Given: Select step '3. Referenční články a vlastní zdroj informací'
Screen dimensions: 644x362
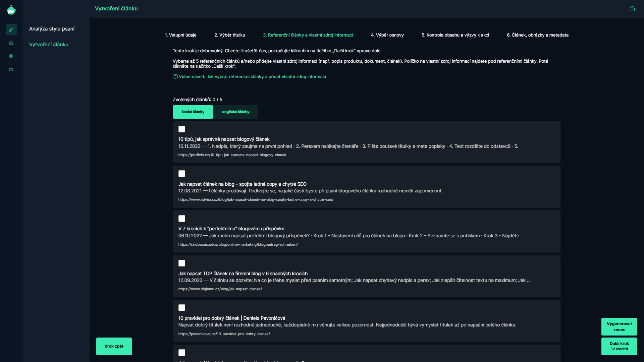Looking at the screenshot, I should tap(308, 35).
